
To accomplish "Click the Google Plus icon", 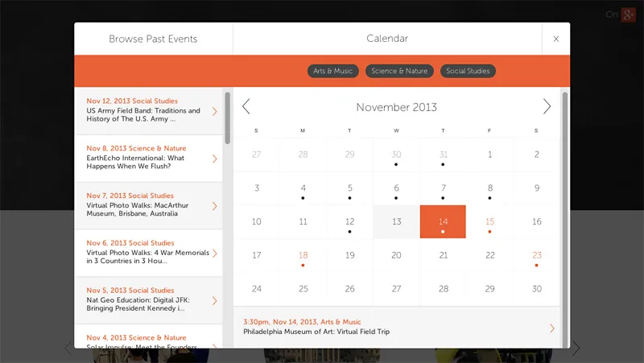I will click(x=628, y=14).
